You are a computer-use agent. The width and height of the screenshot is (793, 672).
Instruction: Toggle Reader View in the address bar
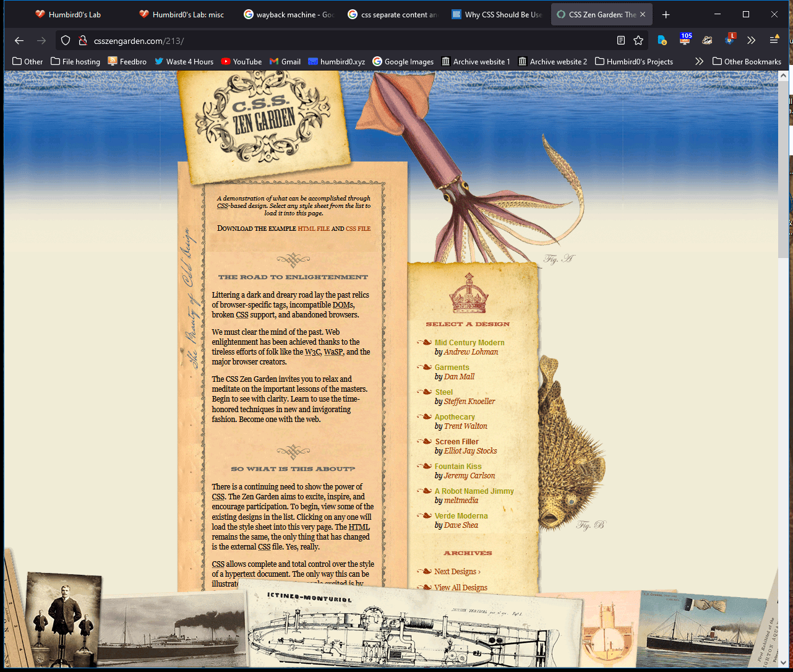pos(621,41)
